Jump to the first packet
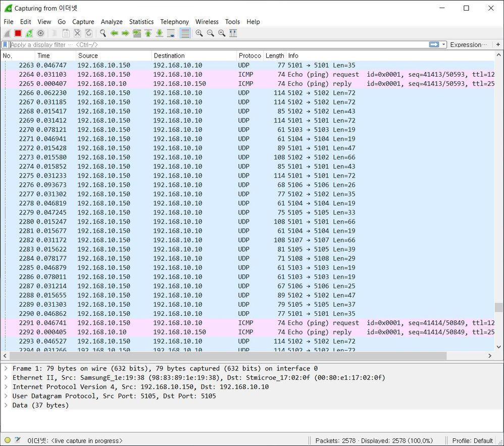 (x=148, y=33)
